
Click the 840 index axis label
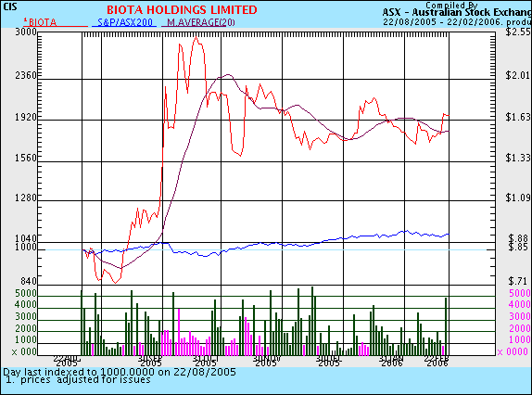click(x=29, y=281)
